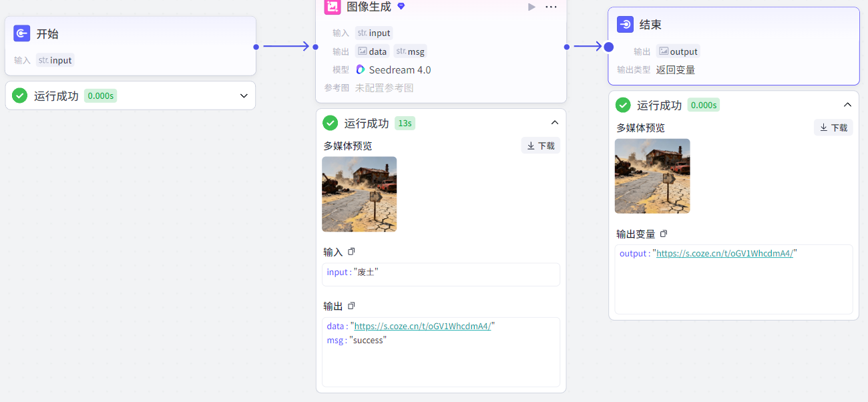868x402 pixels.
Task: Click the 图像生成 node output port dot
Action: tap(567, 47)
